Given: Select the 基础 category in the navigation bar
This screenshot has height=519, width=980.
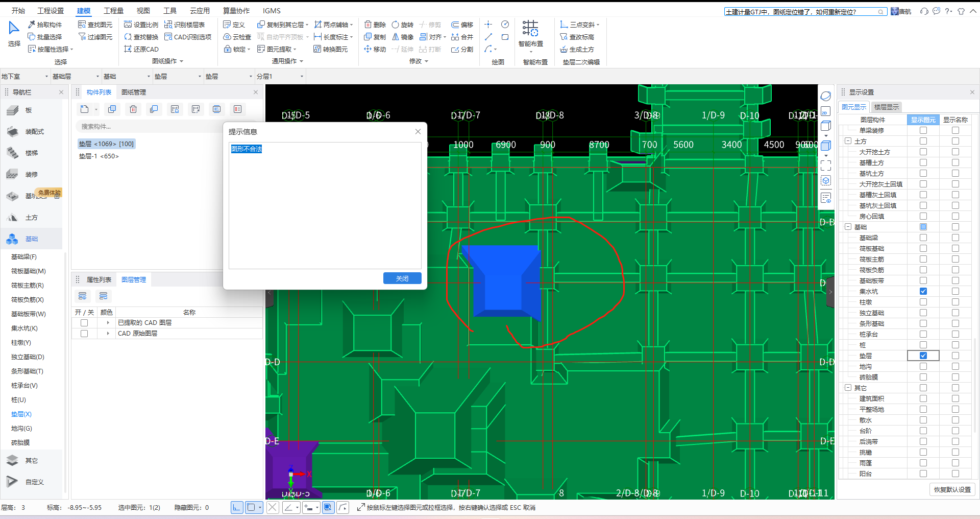Looking at the screenshot, I should pyautogui.click(x=32, y=239).
